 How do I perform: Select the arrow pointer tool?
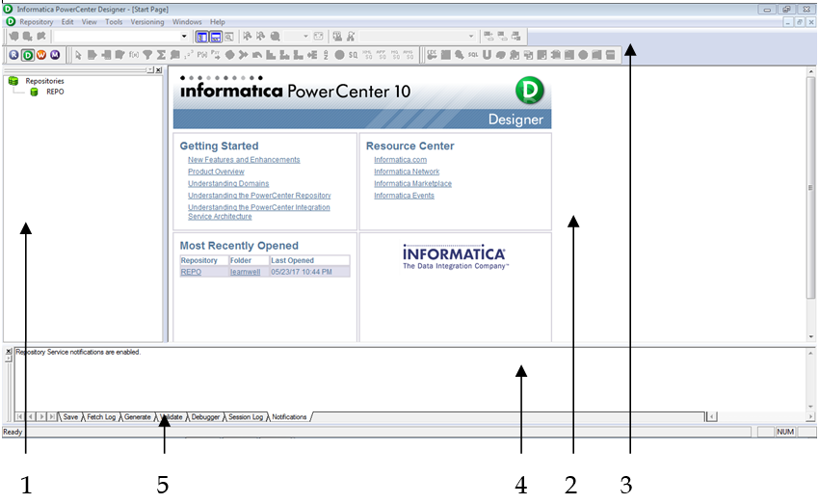[x=78, y=55]
